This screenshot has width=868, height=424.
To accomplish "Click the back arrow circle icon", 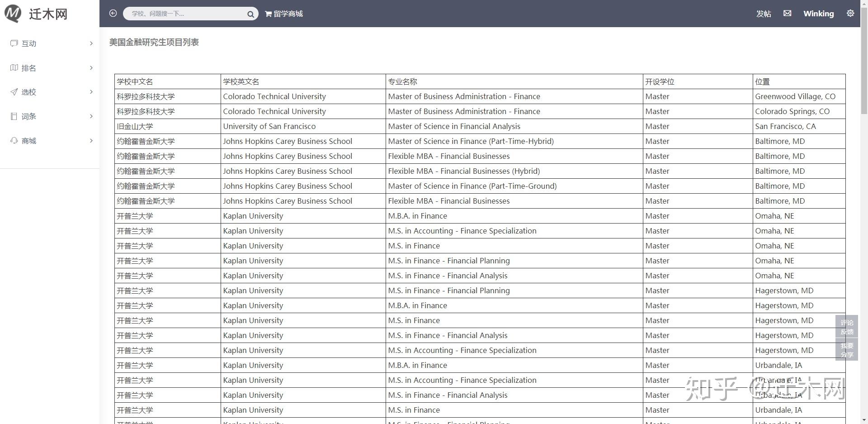I will pyautogui.click(x=113, y=14).
